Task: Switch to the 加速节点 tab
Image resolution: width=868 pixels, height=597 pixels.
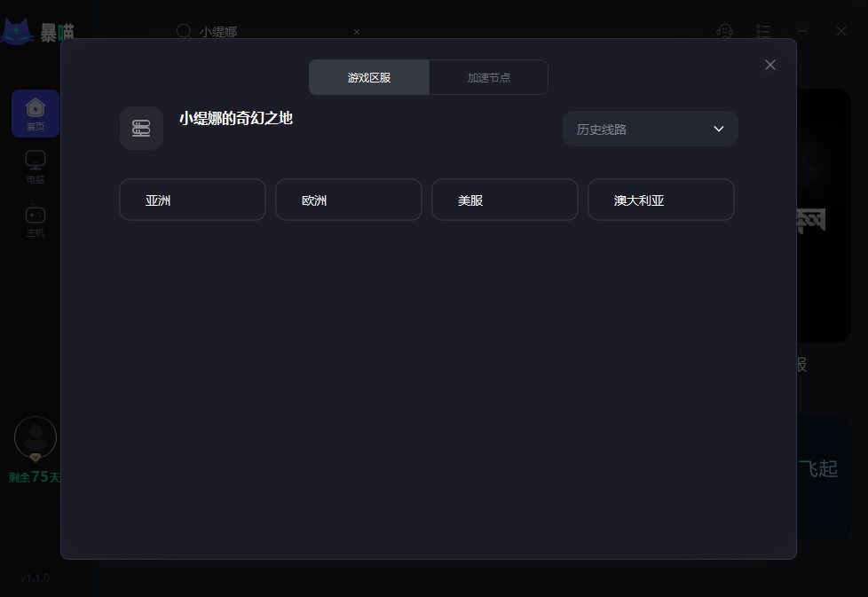Action: pyautogui.click(x=488, y=77)
